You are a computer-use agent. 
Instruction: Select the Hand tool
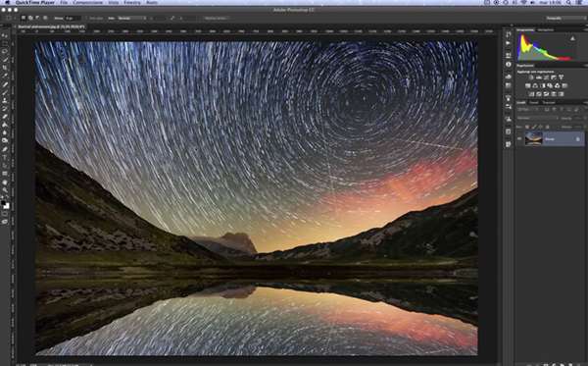point(5,183)
